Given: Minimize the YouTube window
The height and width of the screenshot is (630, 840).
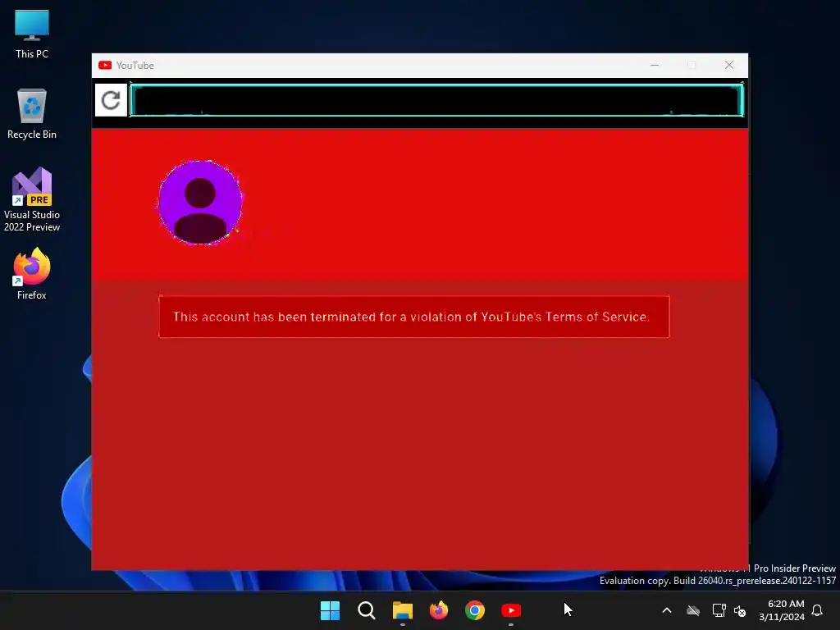Looking at the screenshot, I should point(655,65).
